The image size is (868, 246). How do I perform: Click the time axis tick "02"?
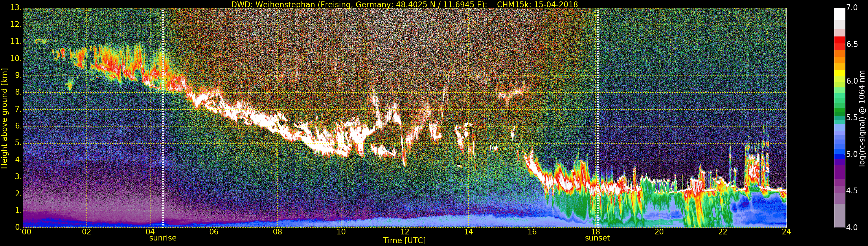point(87,232)
